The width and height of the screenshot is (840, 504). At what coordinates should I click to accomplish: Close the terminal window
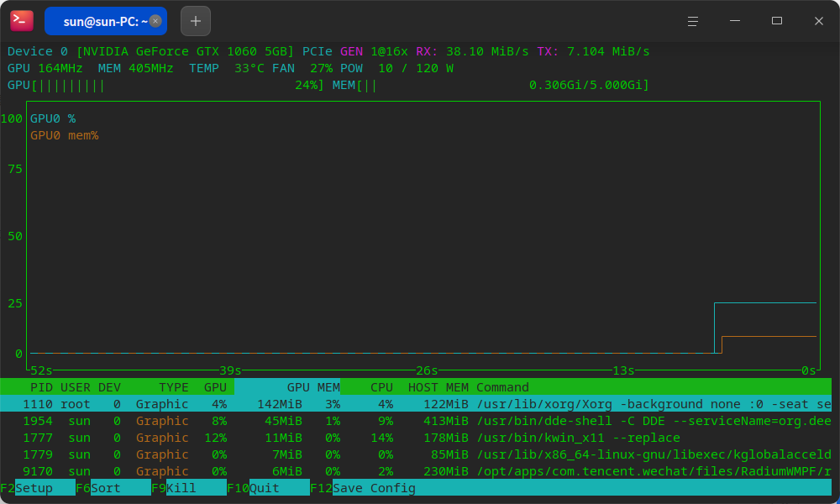click(x=818, y=21)
